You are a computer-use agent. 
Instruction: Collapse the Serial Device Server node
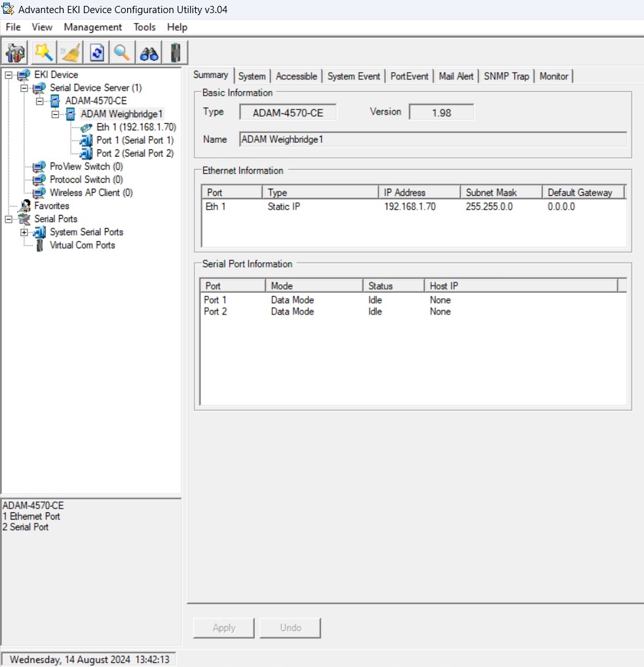pyautogui.click(x=24, y=88)
